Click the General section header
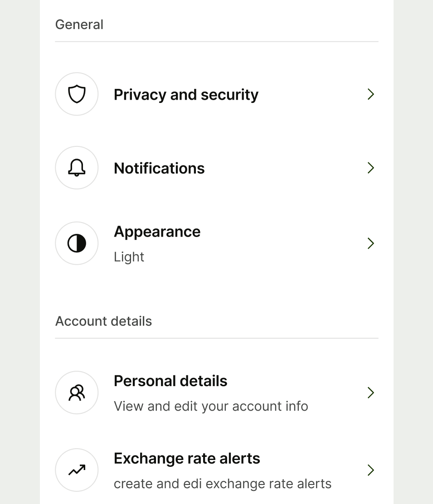This screenshot has height=504, width=433. coord(79,24)
